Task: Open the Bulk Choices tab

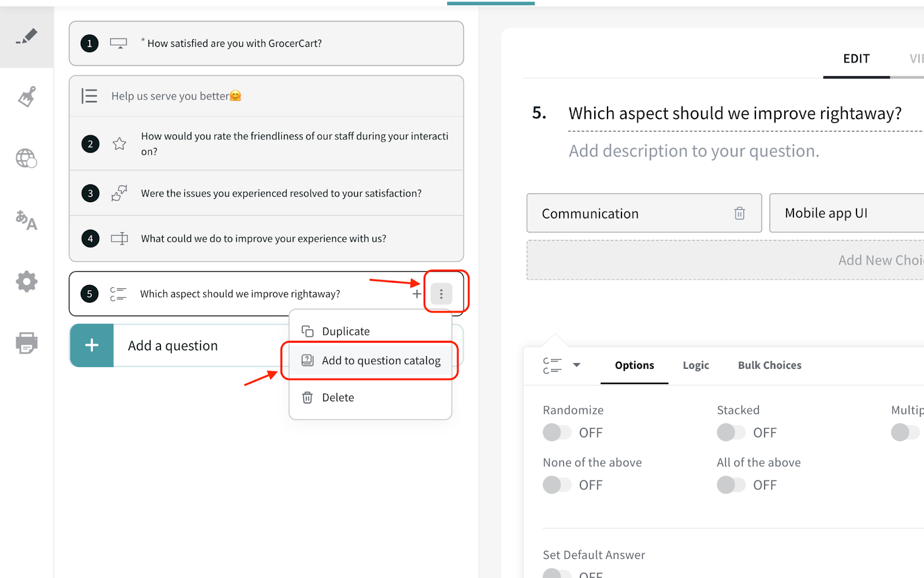Action: pyautogui.click(x=769, y=365)
